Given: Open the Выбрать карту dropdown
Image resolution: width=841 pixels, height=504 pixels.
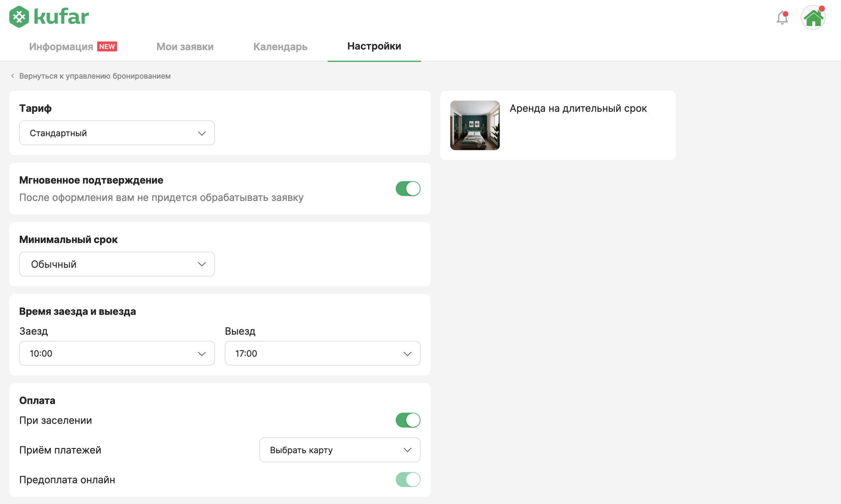Looking at the screenshot, I should (340, 450).
